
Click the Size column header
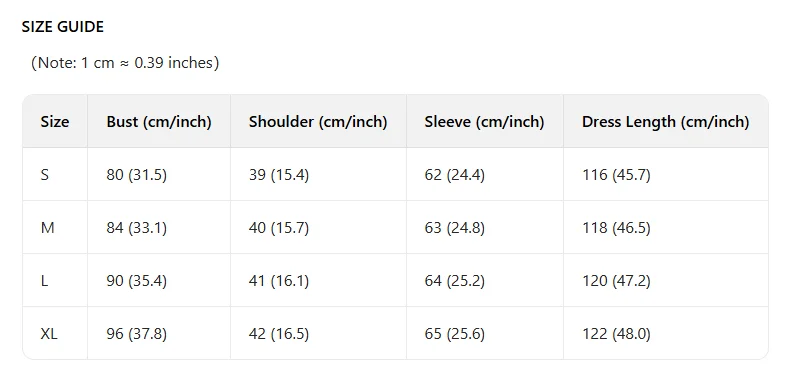coord(55,122)
